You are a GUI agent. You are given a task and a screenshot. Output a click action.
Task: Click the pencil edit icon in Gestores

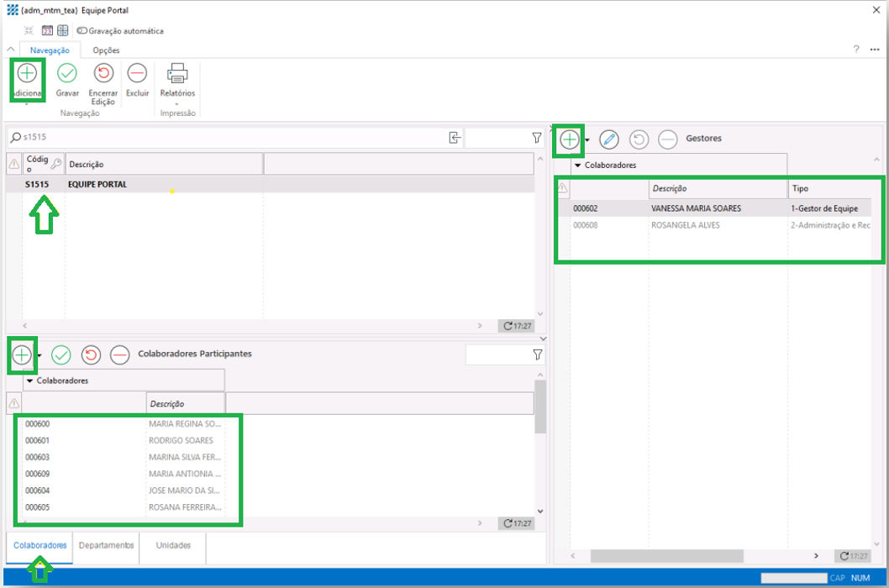point(608,139)
